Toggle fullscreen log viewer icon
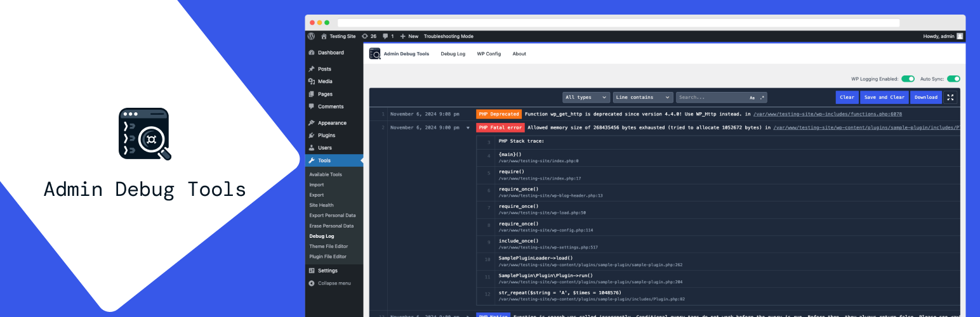This screenshot has width=980, height=317. (x=951, y=97)
